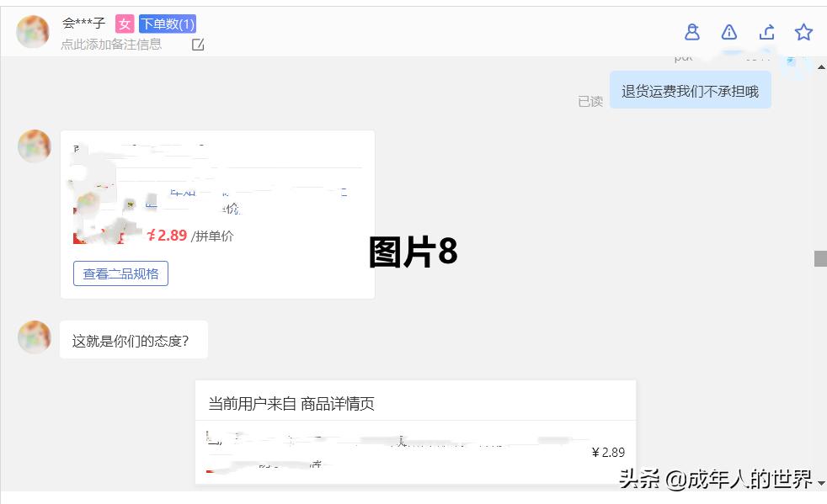The image size is (827, 504).
Task: Star this conversation as favorite
Action: tap(803, 32)
